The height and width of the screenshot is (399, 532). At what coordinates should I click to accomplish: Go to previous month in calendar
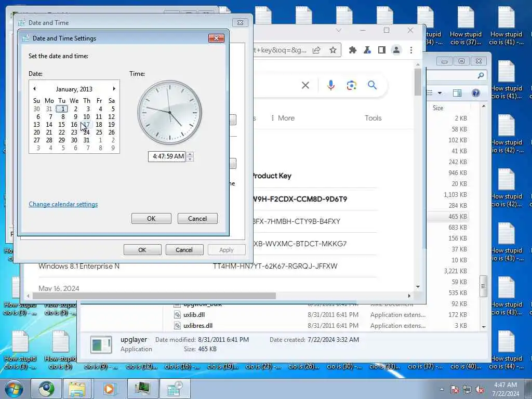pos(34,89)
